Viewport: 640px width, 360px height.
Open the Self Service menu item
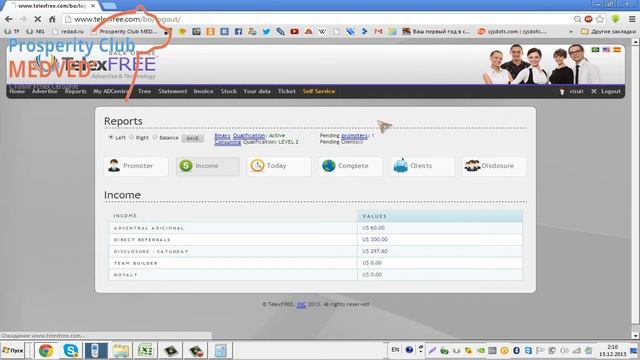tap(319, 91)
